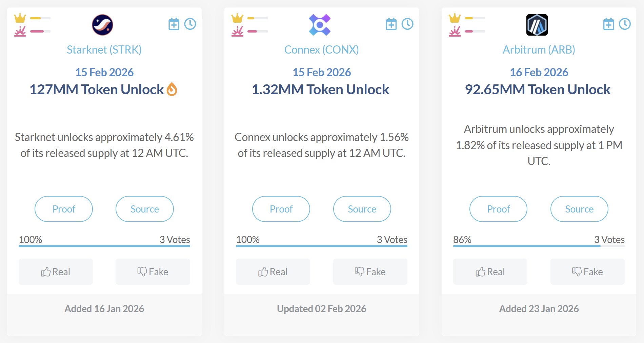Click the clock reminder icon on Starknet card
The image size is (644, 343).
click(190, 24)
